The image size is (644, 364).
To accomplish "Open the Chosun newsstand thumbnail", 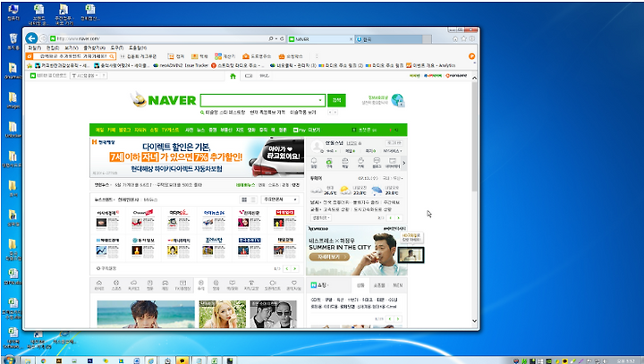I will (x=143, y=220).
